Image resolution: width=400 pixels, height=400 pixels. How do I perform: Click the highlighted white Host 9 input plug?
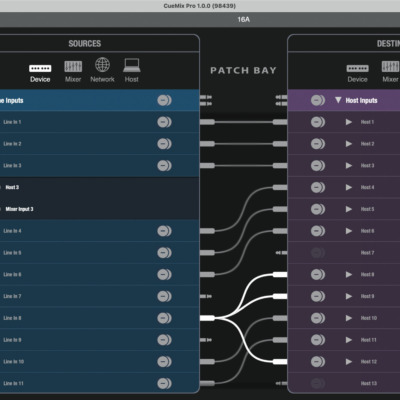pyautogui.click(x=280, y=296)
